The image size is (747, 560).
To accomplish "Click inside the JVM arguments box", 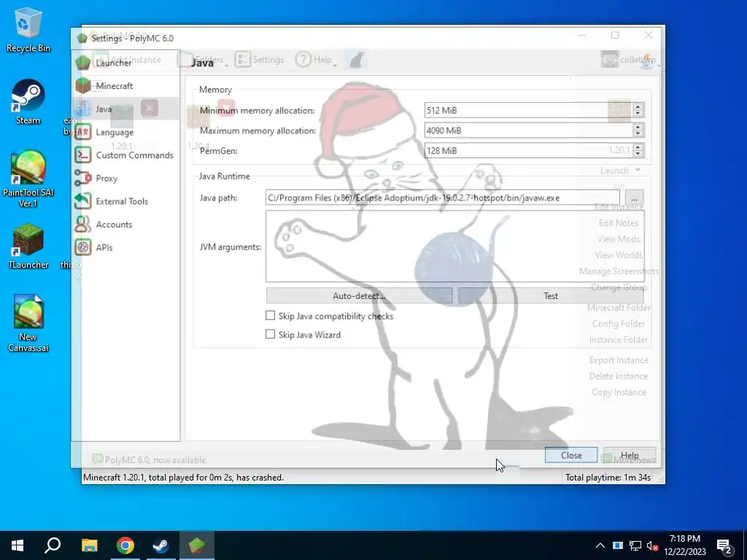I will coord(455,246).
